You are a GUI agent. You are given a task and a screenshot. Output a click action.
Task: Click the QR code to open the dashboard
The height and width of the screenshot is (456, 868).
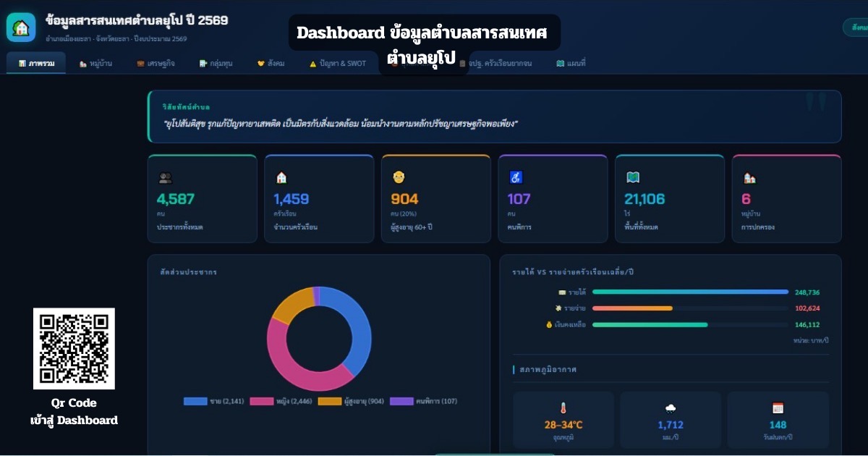click(x=73, y=349)
